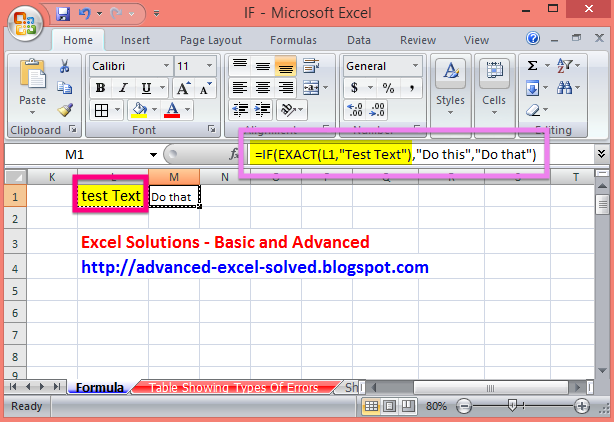Image resolution: width=614 pixels, height=422 pixels.
Task: Switch to Page Layout view in status bar
Action: point(390,406)
